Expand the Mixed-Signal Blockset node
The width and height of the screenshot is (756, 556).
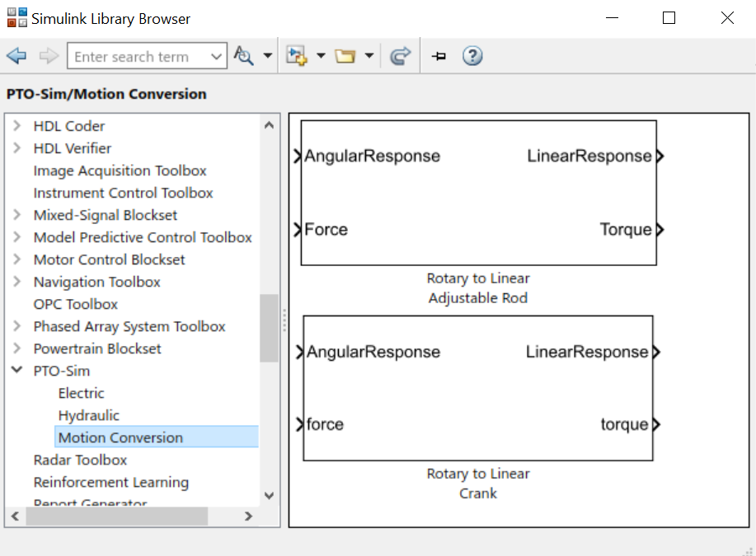click(16, 215)
